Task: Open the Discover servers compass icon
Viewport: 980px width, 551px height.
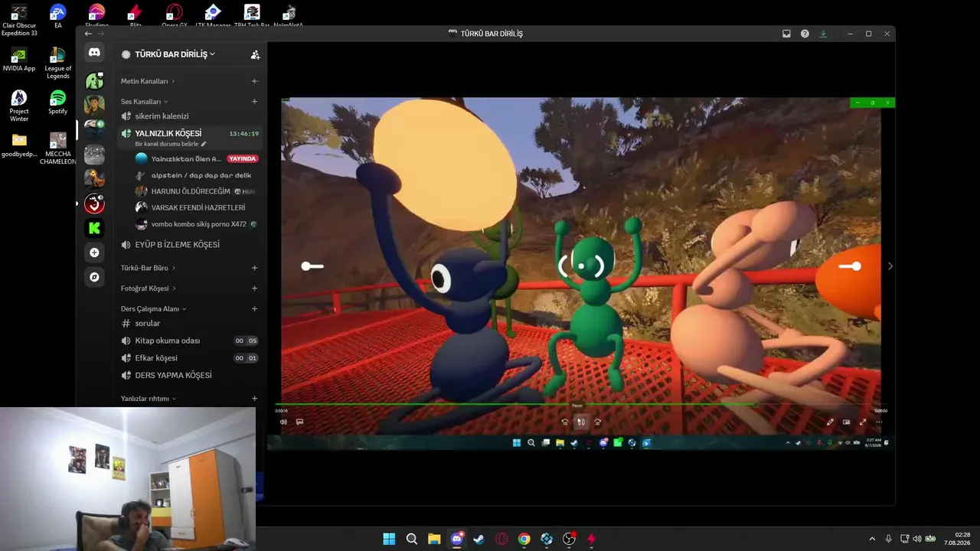Action: [94, 277]
